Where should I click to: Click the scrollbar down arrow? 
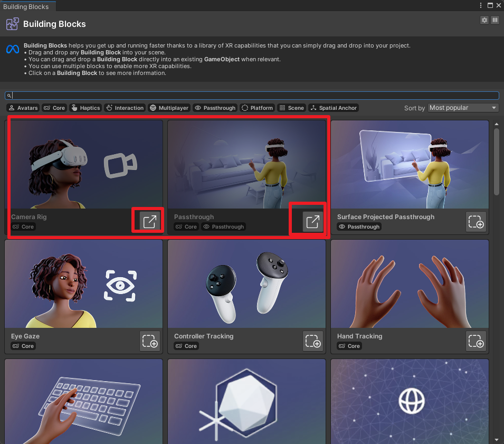496,439
